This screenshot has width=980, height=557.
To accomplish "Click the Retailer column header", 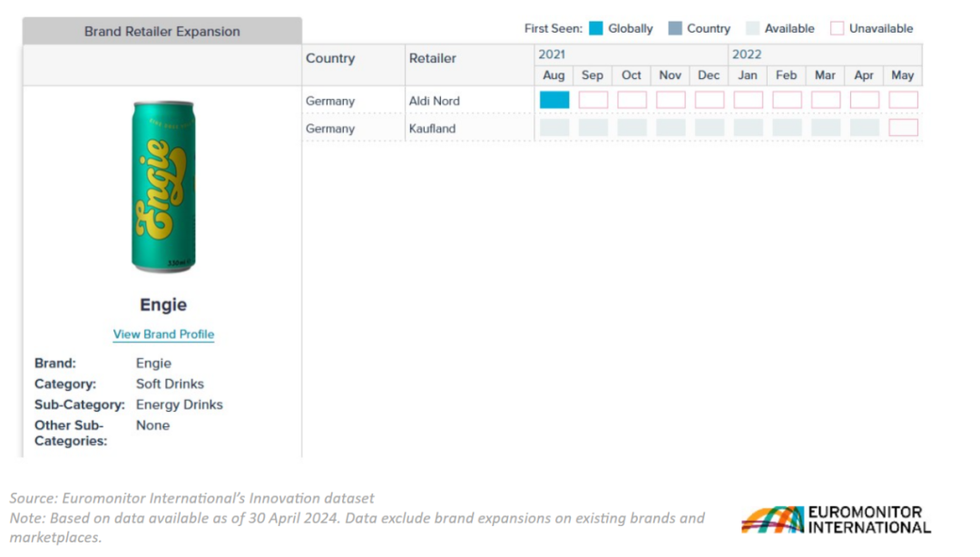I will [x=433, y=58].
